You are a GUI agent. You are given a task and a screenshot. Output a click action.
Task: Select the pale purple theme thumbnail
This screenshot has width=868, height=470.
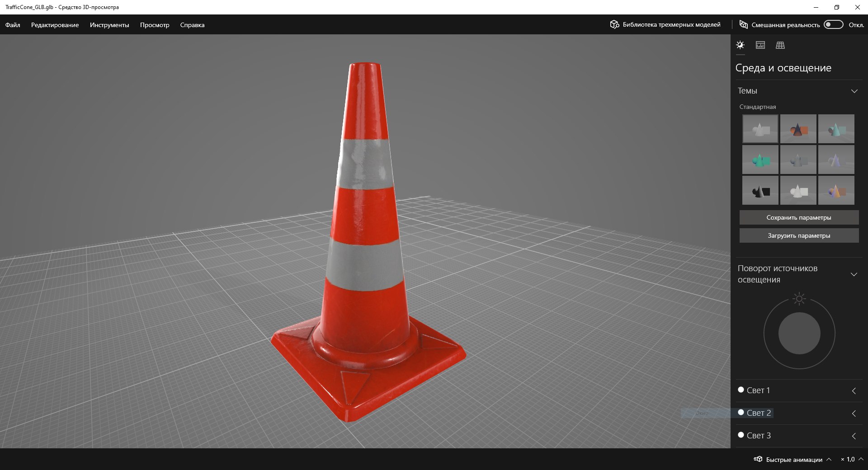tap(836, 160)
